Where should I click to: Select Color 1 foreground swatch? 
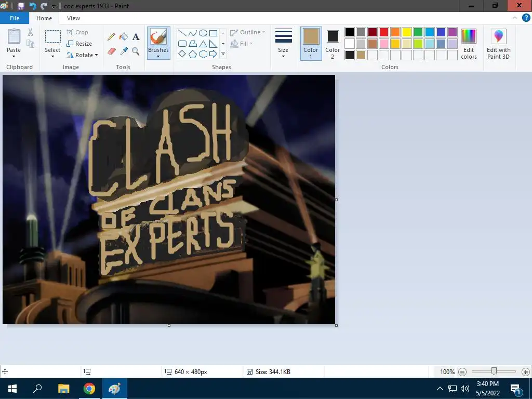(x=311, y=44)
